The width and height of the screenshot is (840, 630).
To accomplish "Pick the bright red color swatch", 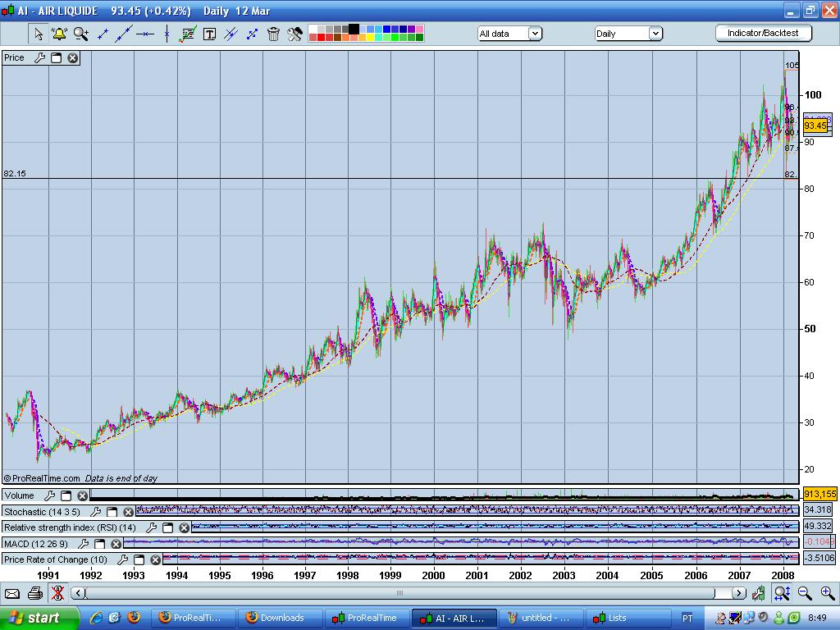I will (321, 38).
